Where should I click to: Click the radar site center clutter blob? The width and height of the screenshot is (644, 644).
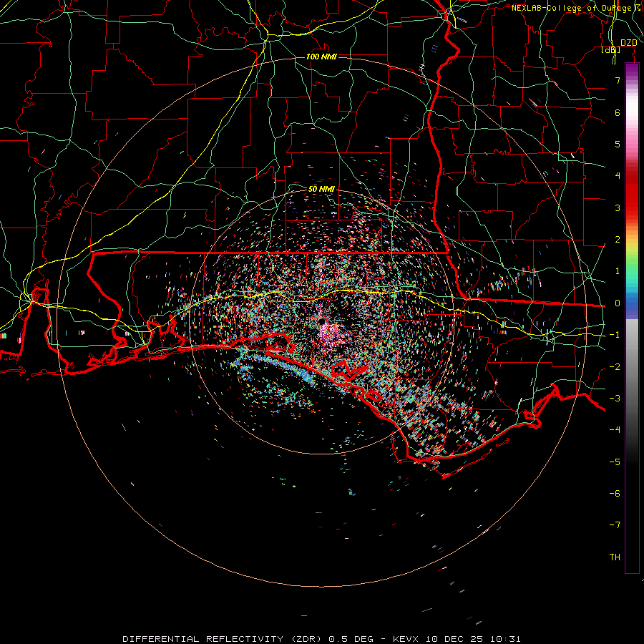[x=328, y=331]
